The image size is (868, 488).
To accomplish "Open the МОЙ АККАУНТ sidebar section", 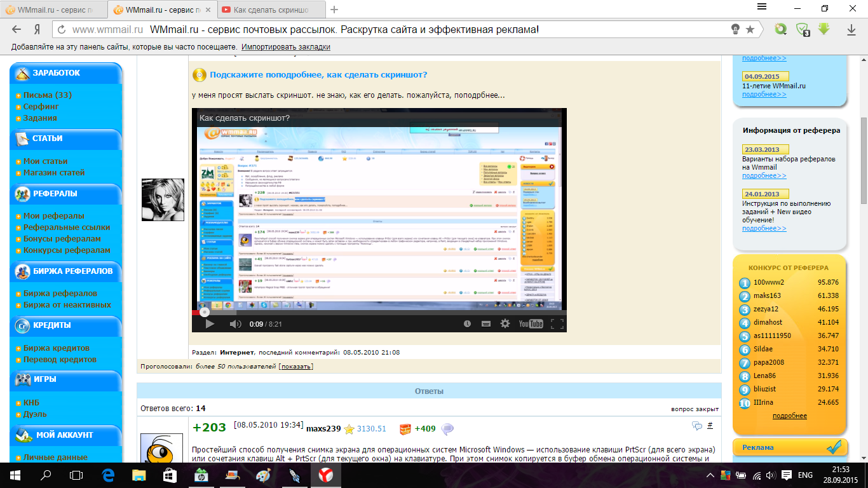I will pos(66,435).
